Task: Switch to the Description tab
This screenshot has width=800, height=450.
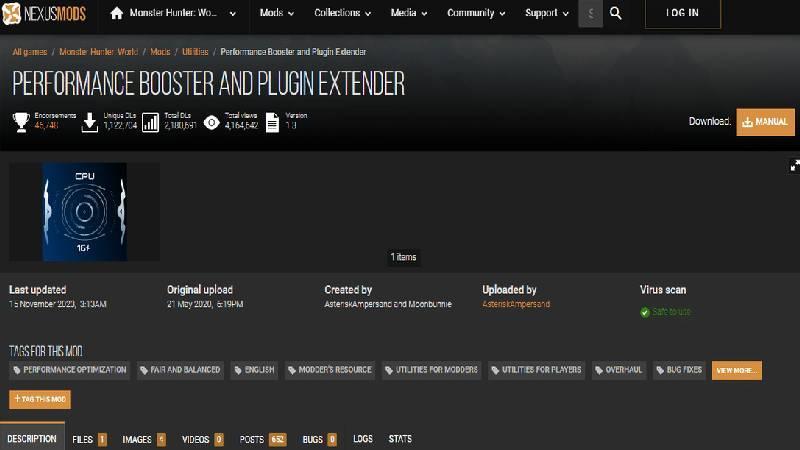Action: pyautogui.click(x=32, y=438)
